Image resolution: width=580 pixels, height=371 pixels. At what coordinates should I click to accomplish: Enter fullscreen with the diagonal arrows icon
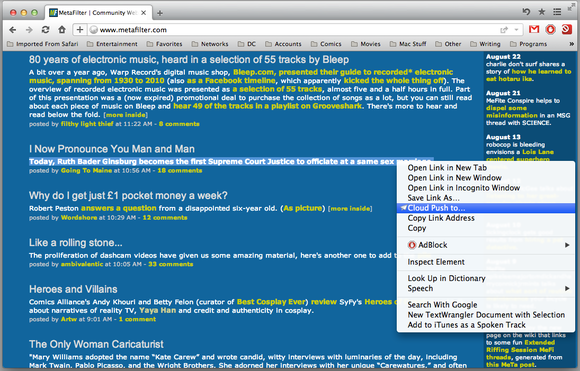pyautogui.click(x=571, y=6)
